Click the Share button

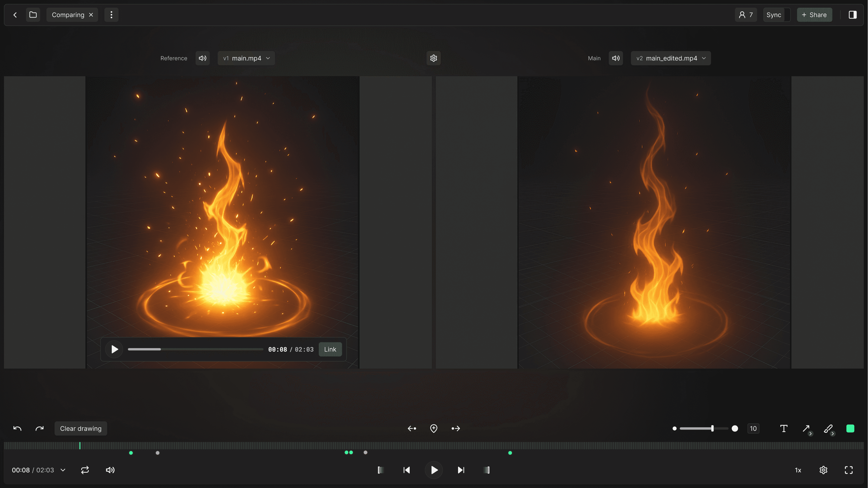pos(814,15)
